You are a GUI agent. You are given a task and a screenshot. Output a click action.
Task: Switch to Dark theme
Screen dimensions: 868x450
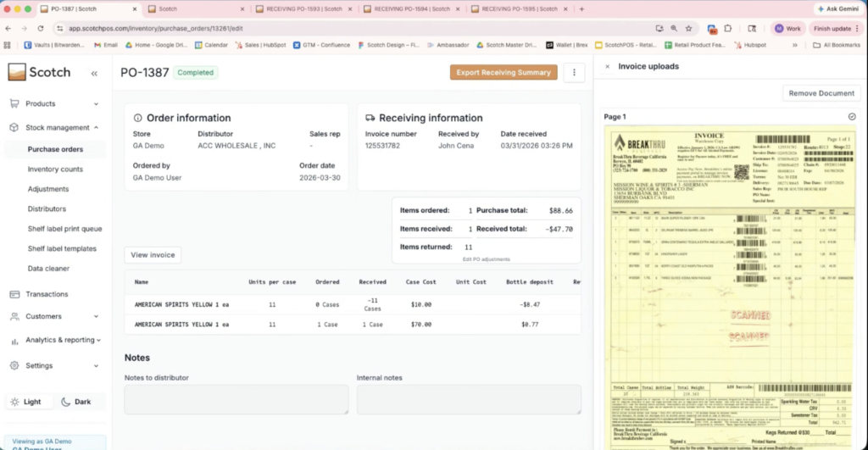point(75,402)
